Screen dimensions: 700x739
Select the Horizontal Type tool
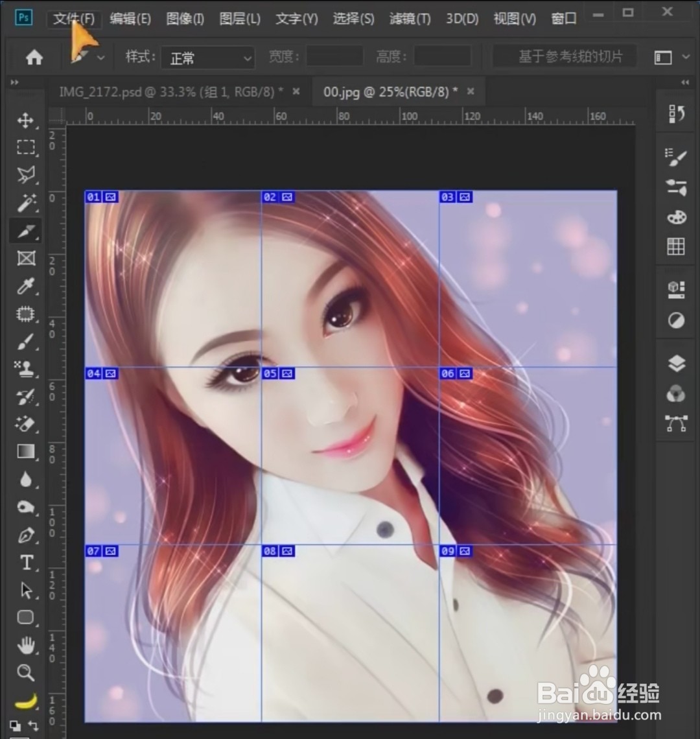click(x=25, y=563)
